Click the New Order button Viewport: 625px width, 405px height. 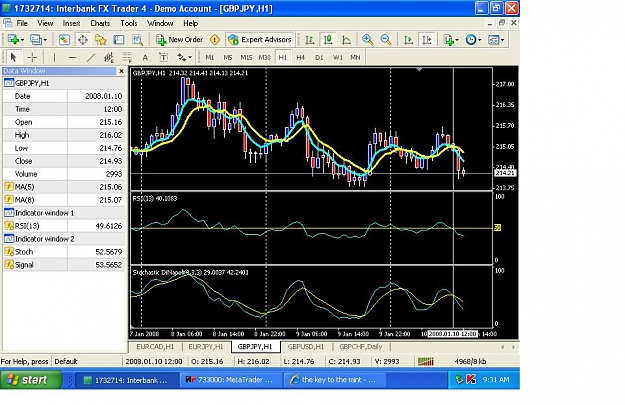180,39
